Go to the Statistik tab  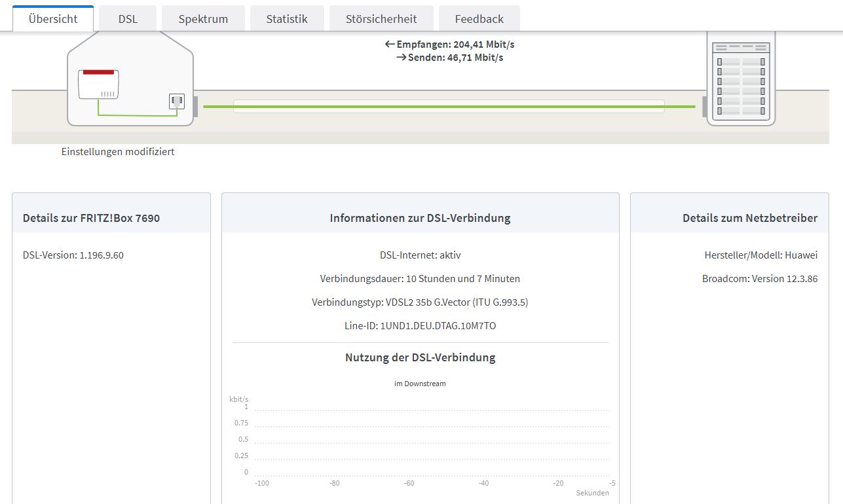pyautogui.click(x=287, y=19)
